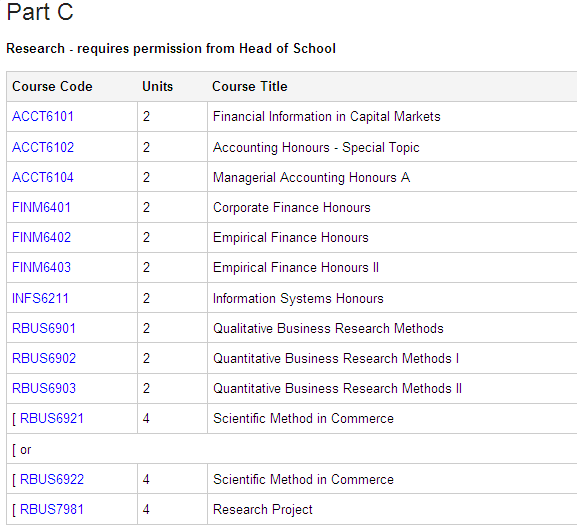Open the ACCT6101 course link

43,117
